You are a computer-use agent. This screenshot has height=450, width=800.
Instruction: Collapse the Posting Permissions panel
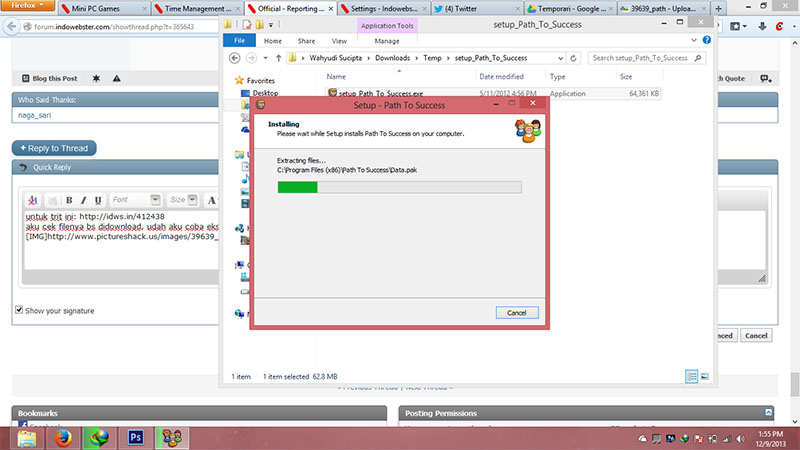point(768,412)
